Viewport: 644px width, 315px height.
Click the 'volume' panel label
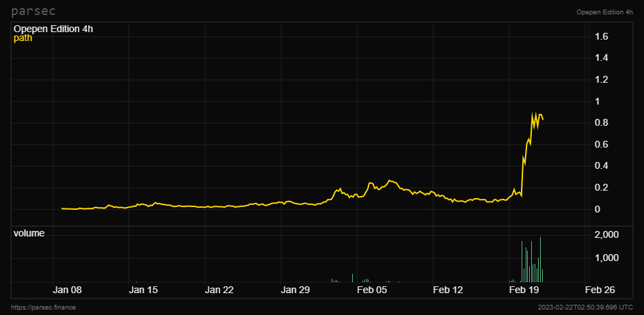pyautogui.click(x=29, y=233)
